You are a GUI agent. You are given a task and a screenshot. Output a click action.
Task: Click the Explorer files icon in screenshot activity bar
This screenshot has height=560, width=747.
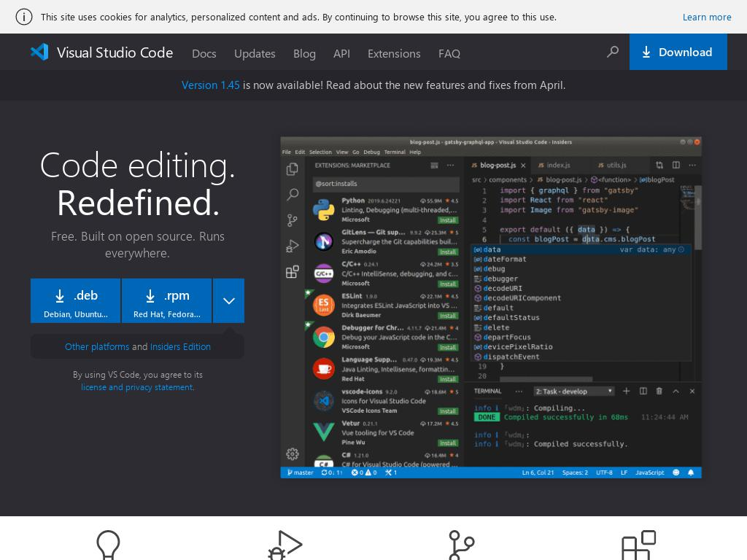tap(292, 169)
